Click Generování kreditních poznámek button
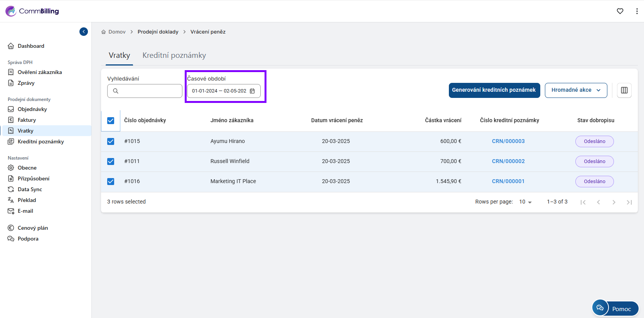Image resolution: width=644 pixels, height=318 pixels. click(494, 90)
